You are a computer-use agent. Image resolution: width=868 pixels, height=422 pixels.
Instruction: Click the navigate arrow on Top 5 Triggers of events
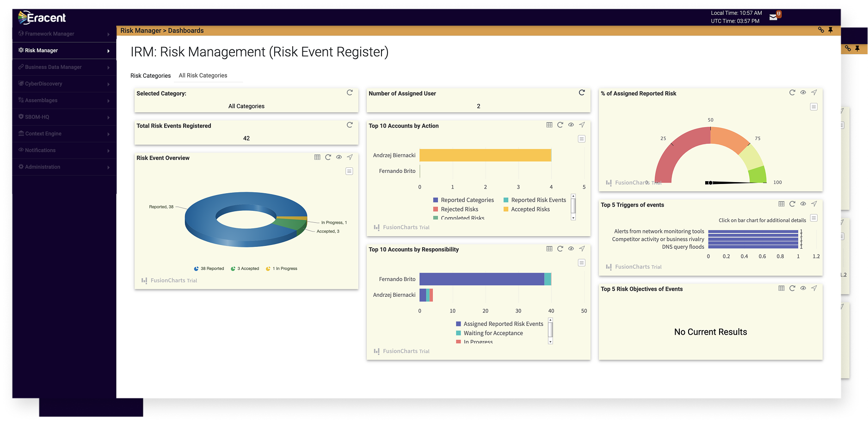(x=814, y=204)
